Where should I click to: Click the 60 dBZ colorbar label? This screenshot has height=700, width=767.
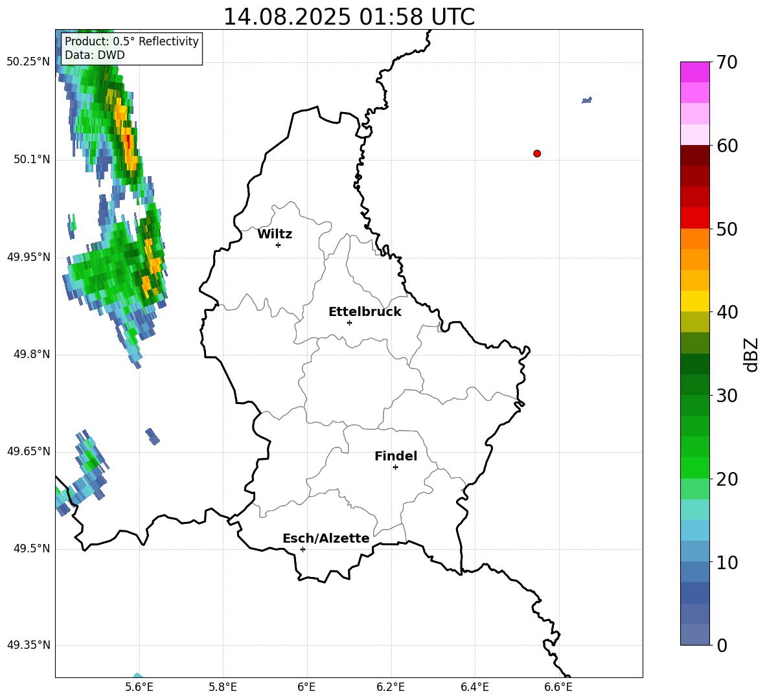click(727, 146)
